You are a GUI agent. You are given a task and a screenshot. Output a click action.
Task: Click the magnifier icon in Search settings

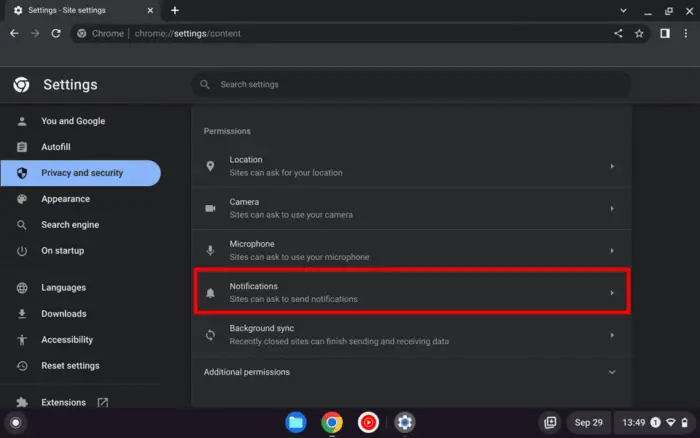point(205,84)
